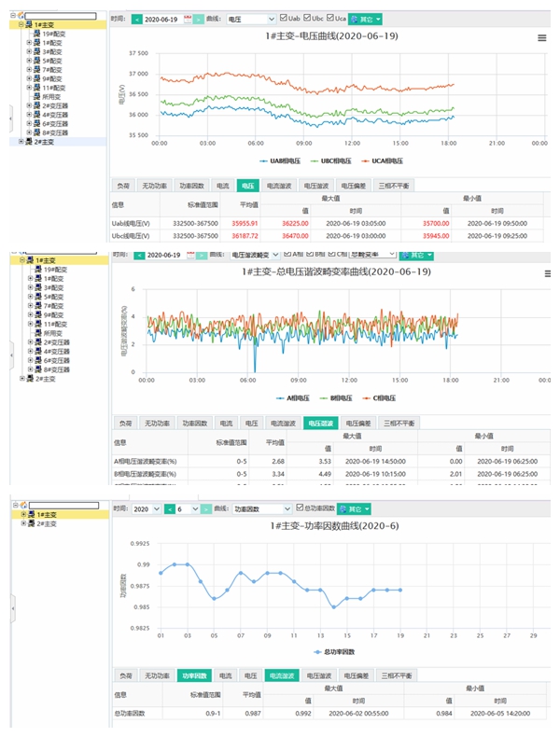Toggle 总功率因数 legend series
Screen dimensions: 560x737
[334, 652]
